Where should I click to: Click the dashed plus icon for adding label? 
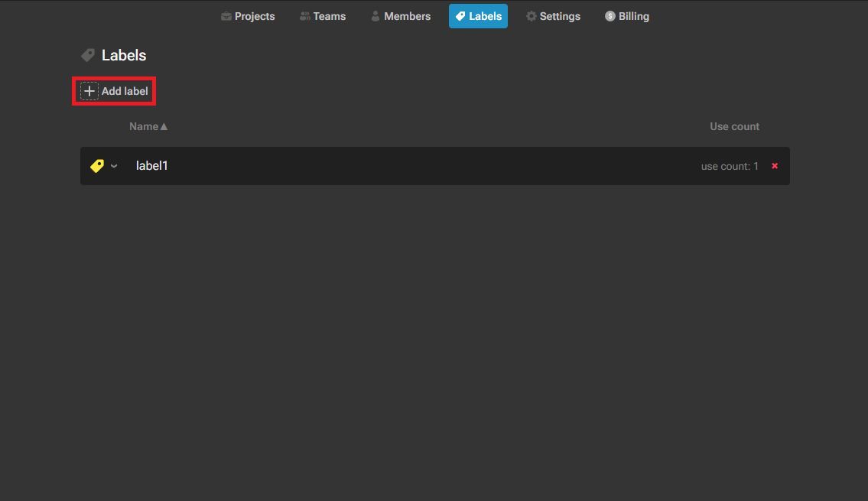(89, 91)
